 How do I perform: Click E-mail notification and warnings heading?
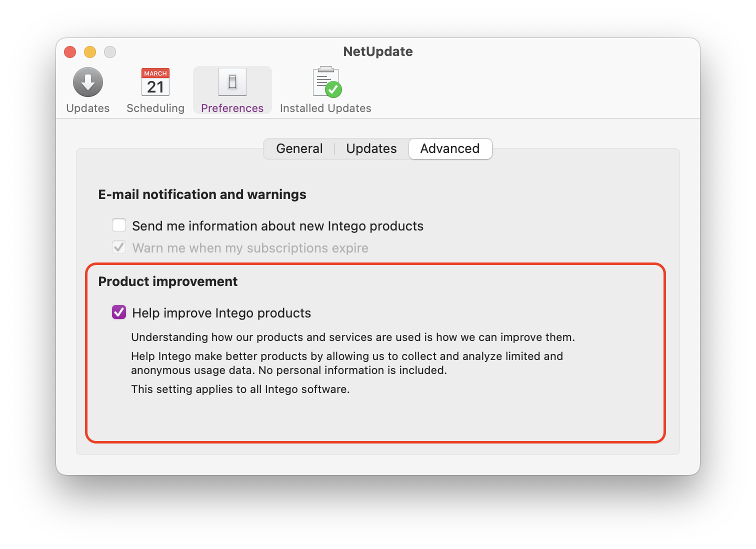click(x=202, y=194)
